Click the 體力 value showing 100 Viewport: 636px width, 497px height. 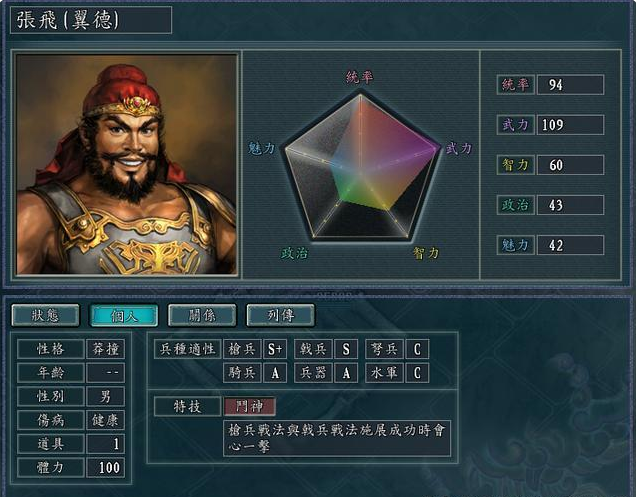(105, 467)
